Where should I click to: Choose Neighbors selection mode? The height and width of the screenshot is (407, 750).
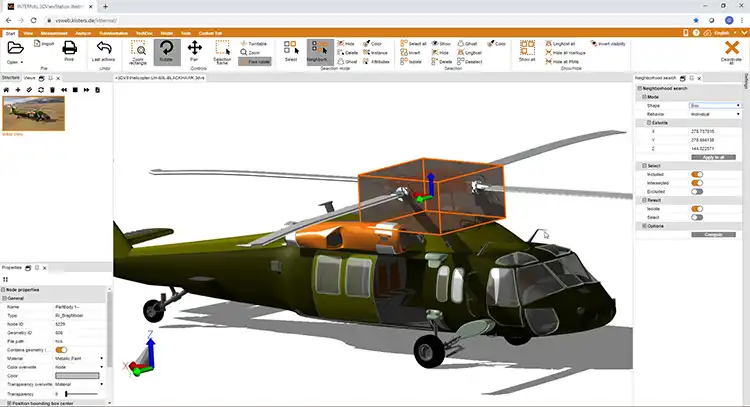coord(320,51)
